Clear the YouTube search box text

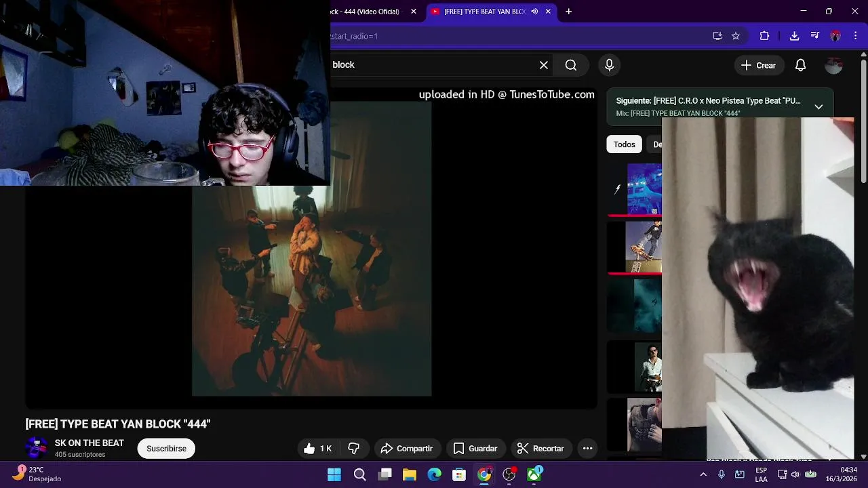[x=544, y=65]
